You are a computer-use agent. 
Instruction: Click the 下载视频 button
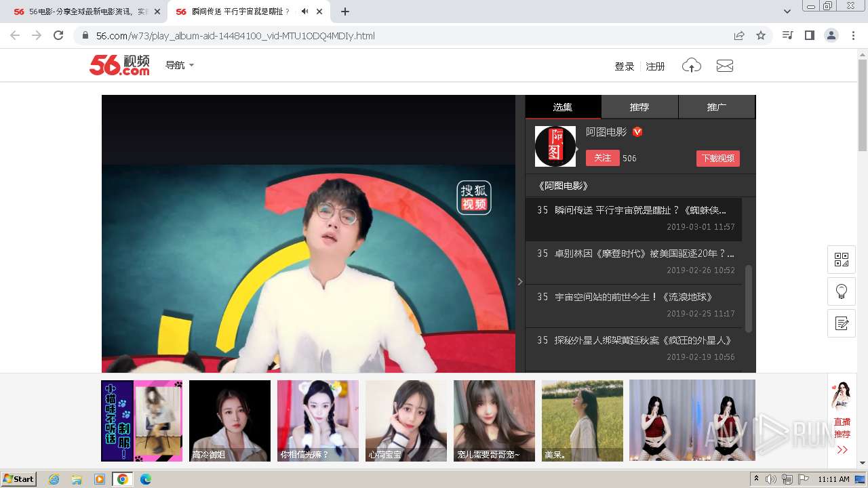(717, 158)
